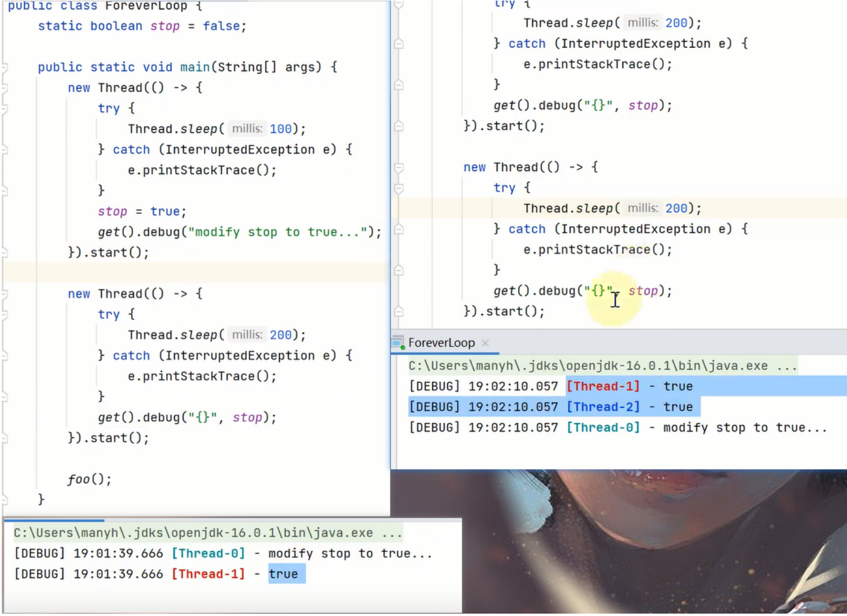The width and height of the screenshot is (847, 616).
Task: Click fold marker beside last }).start() in right editor
Action: tap(399, 312)
